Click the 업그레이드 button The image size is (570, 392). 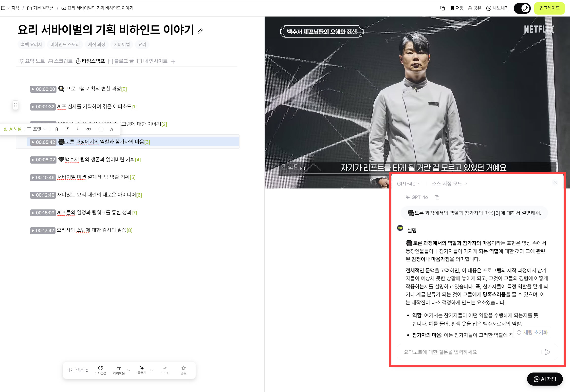(x=549, y=8)
